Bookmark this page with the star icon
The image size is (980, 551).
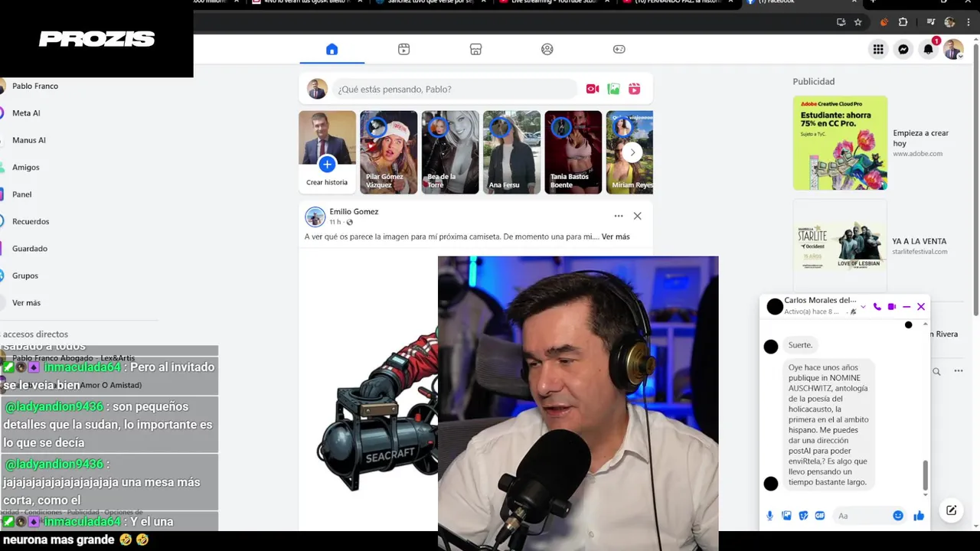[x=858, y=22]
